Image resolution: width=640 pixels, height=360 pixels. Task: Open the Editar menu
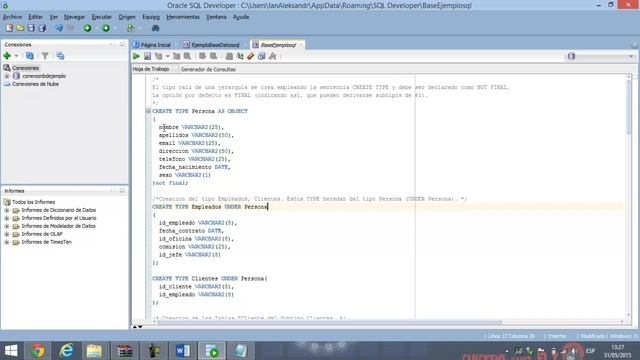coord(36,17)
